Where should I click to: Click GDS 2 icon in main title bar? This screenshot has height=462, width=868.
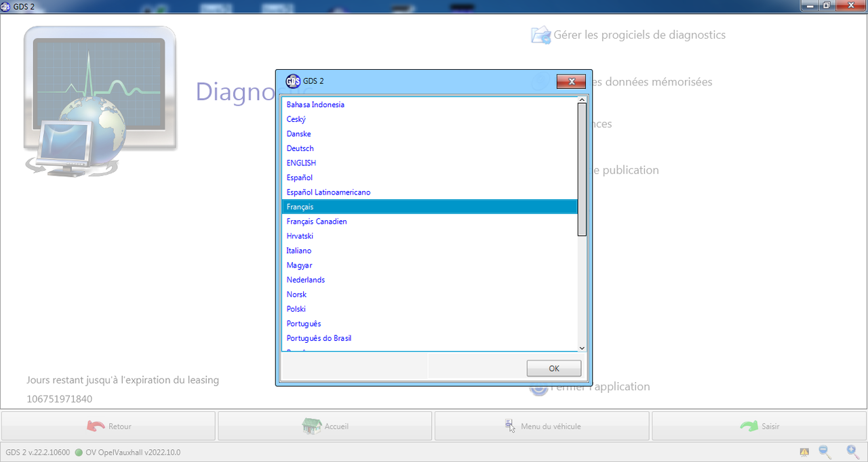6,5
